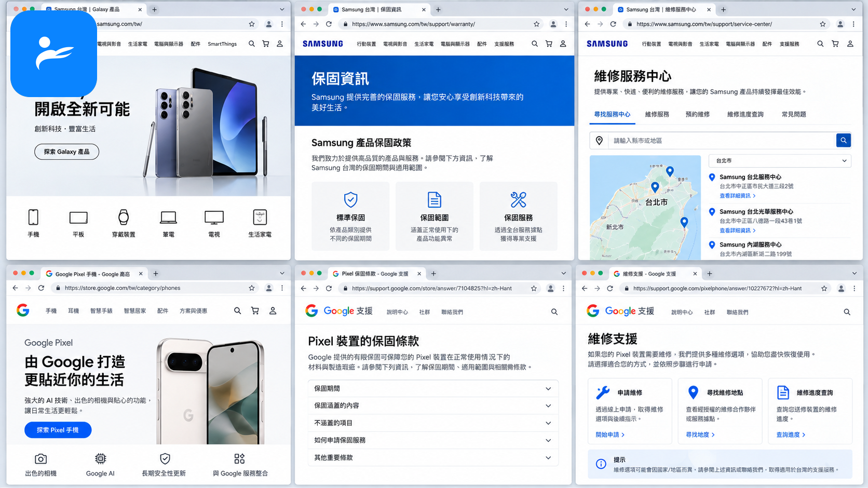Image resolution: width=868 pixels, height=488 pixels.
Task: Open home appliances icon on Samsung Galaxy page
Action: pos(260,217)
